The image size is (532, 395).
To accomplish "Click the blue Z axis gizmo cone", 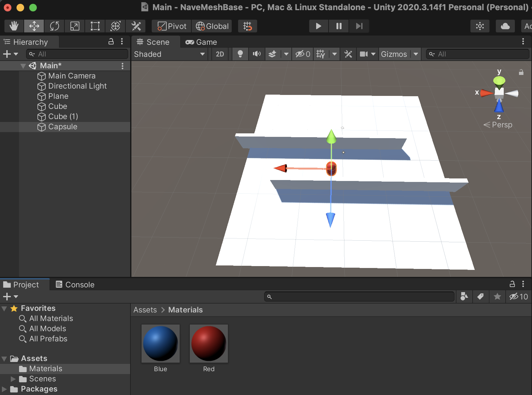I will [x=499, y=105].
